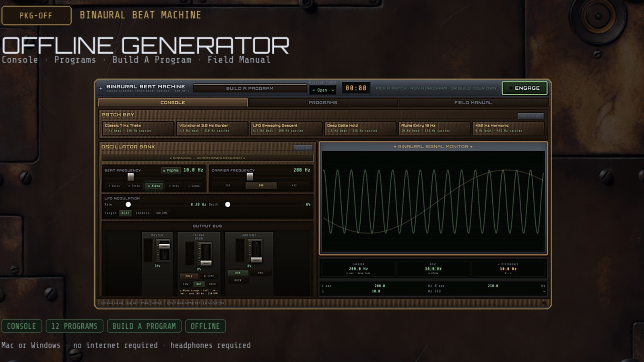Image resolution: width=644 pixels, height=362 pixels.
Task: Select the Alpha beat band
Action: coord(154,186)
